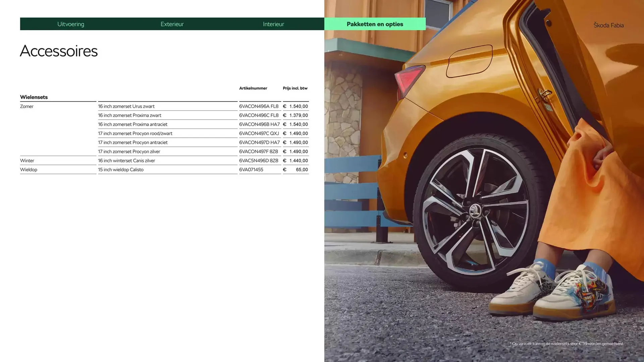Click 17 inch zomerset Procyon zilver row
The width and height of the screenshot is (644, 362).
pos(129,151)
